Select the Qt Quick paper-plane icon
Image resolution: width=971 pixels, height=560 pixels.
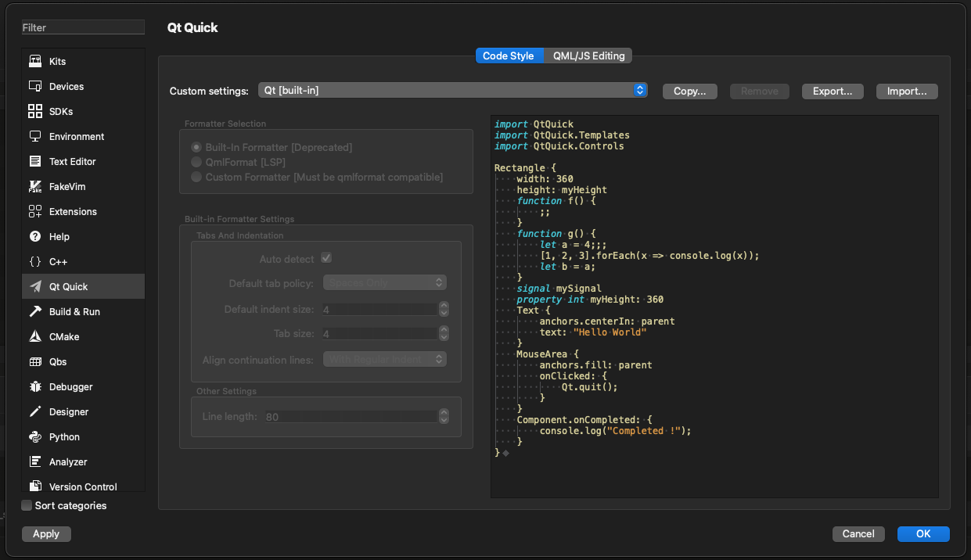coord(35,286)
